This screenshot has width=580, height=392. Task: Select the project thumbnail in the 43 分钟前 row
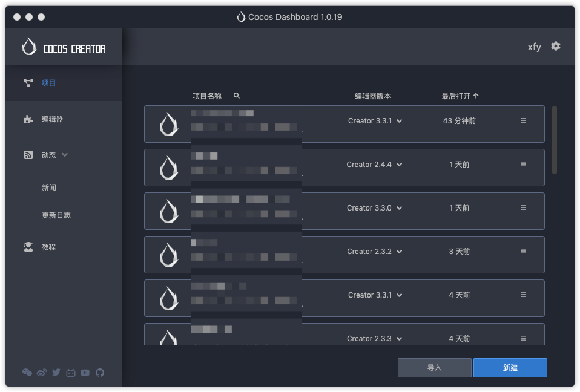coord(169,124)
